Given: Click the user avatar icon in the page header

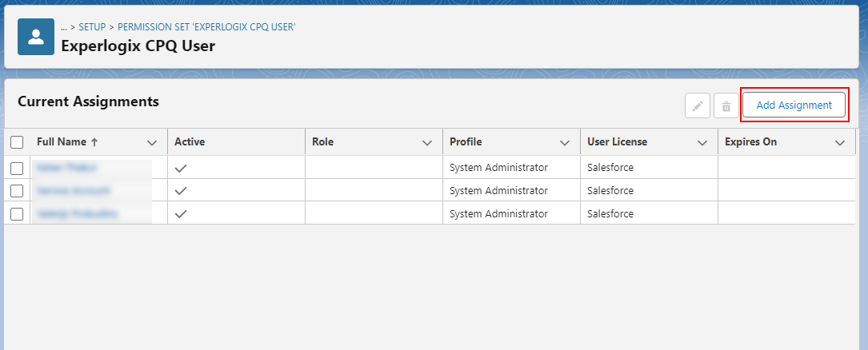Looking at the screenshot, I should click(36, 37).
